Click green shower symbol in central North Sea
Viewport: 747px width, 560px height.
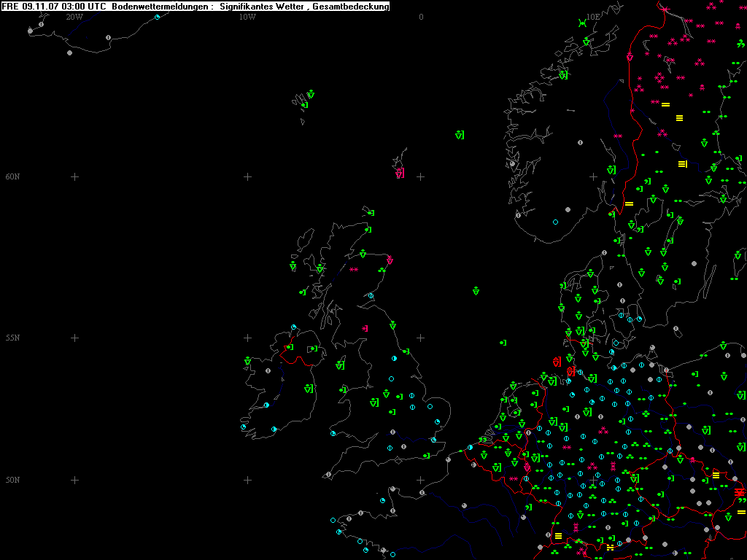coord(476,291)
